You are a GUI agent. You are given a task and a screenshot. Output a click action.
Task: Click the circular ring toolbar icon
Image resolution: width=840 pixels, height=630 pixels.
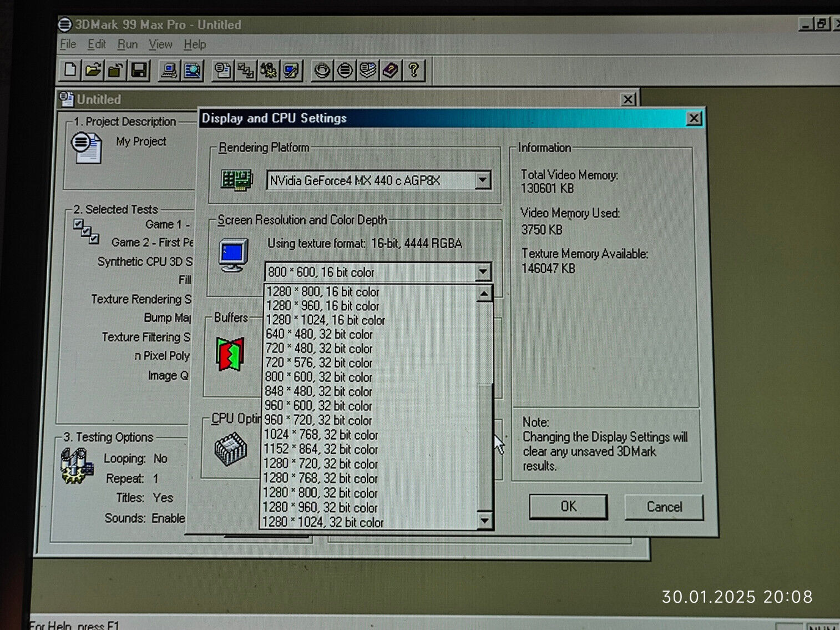322,70
